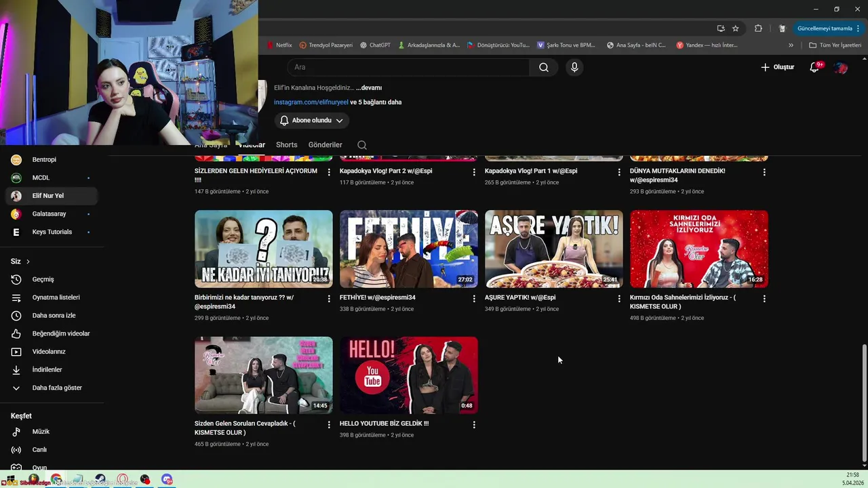Open instagram.com/elifnuryeel link
Image resolution: width=868 pixels, height=488 pixels.
pyautogui.click(x=311, y=102)
